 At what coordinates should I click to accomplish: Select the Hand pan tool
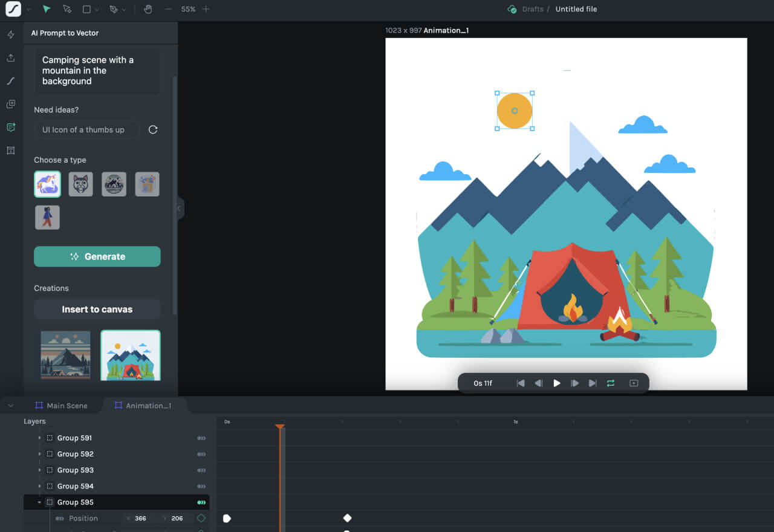pos(148,9)
